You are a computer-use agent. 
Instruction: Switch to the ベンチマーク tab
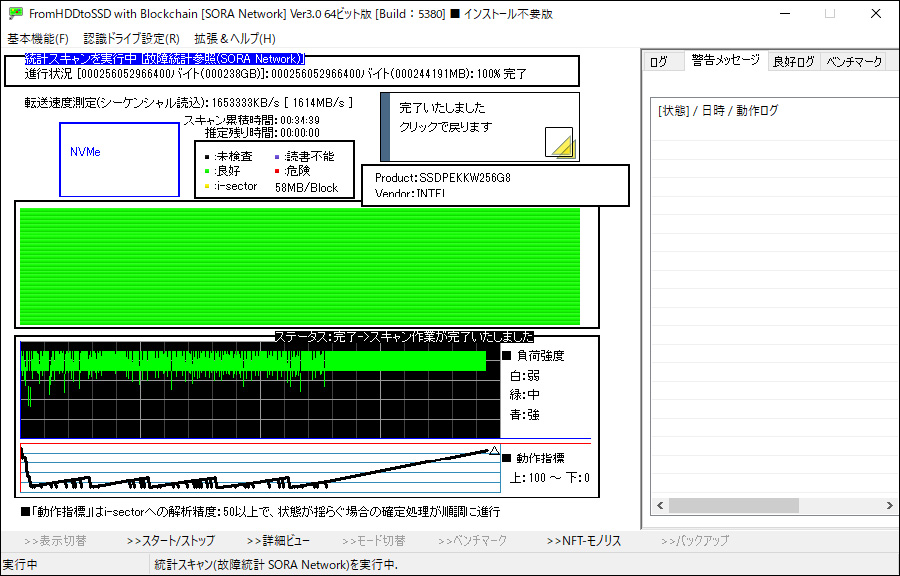click(x=854, y=61)
